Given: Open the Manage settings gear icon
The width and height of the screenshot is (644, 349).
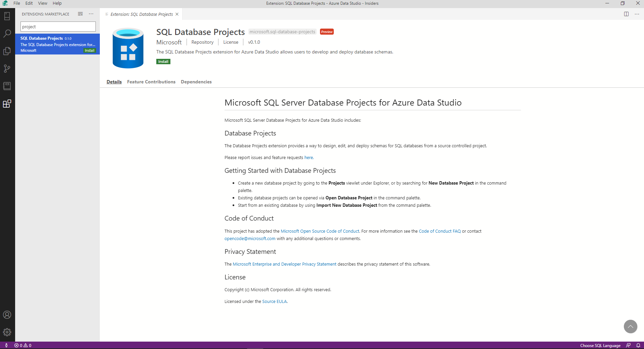Looking at the screenshot, I should [7, 332].
